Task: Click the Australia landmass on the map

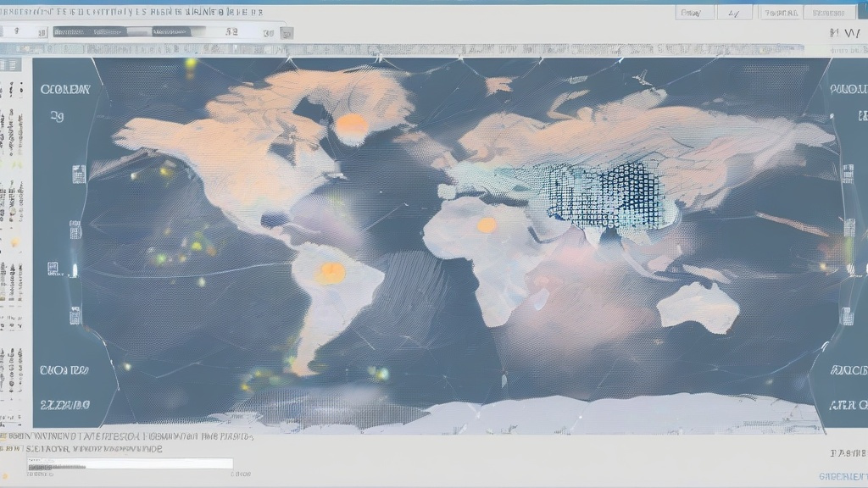Action: [698, 307]
